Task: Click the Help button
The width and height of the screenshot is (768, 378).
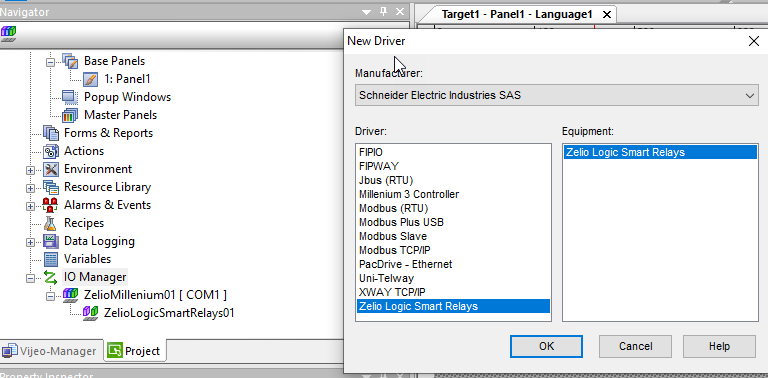Action: click(x=719, y=346)
